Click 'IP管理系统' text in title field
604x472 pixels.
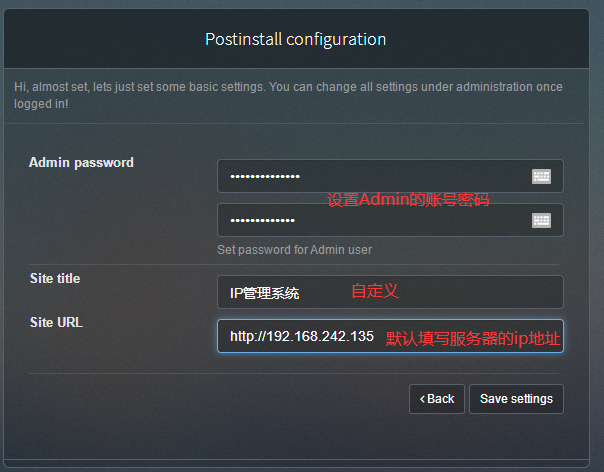tap(264, 293)
